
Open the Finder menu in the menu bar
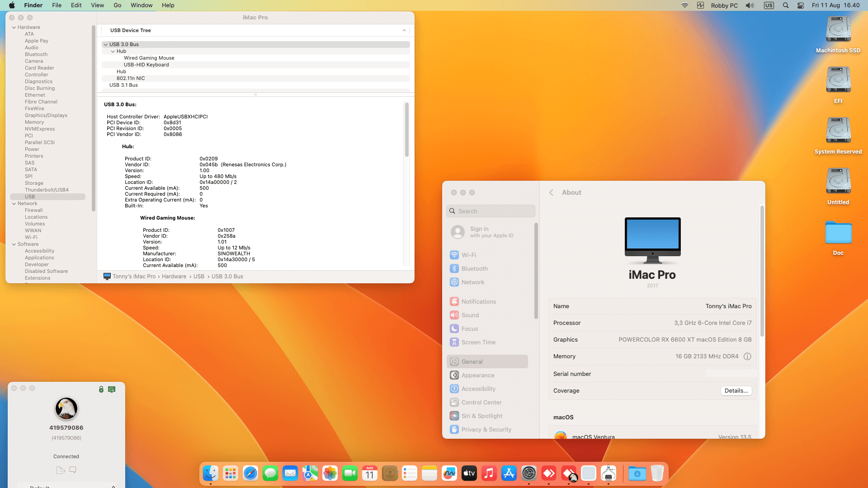pyautogui.click(x=33, y=5)
